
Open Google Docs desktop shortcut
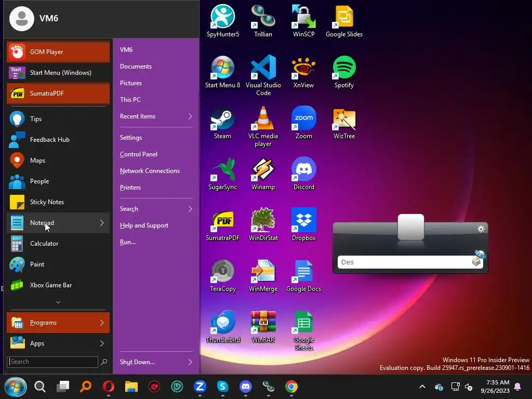(x=303, y=275)
